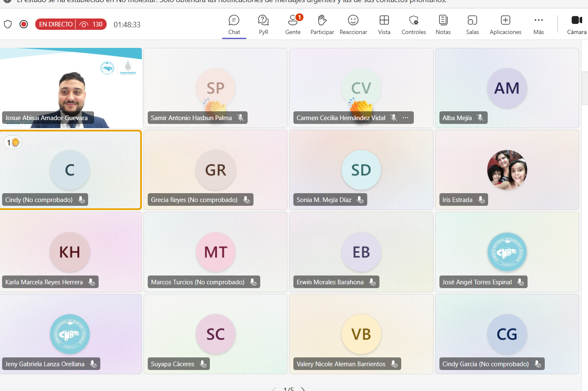Open the Controles meeting menu
Viewport: 588px width, 391px height.
(x=413, y=25)
